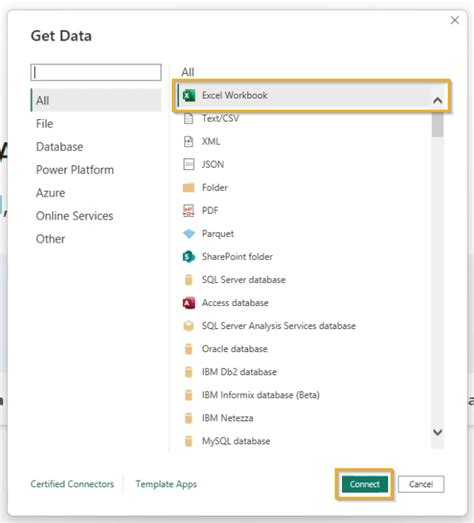Screen dimensions: 474x523
Task: Click the scroll down arrow
Action: [438, 432]
